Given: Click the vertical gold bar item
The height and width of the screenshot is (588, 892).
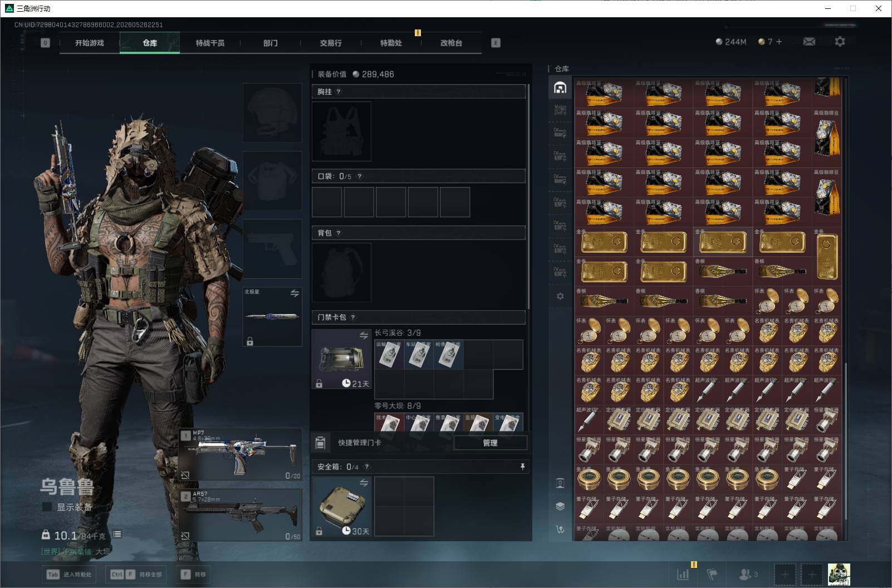Looking at the screenshot, I should (827, 257).
